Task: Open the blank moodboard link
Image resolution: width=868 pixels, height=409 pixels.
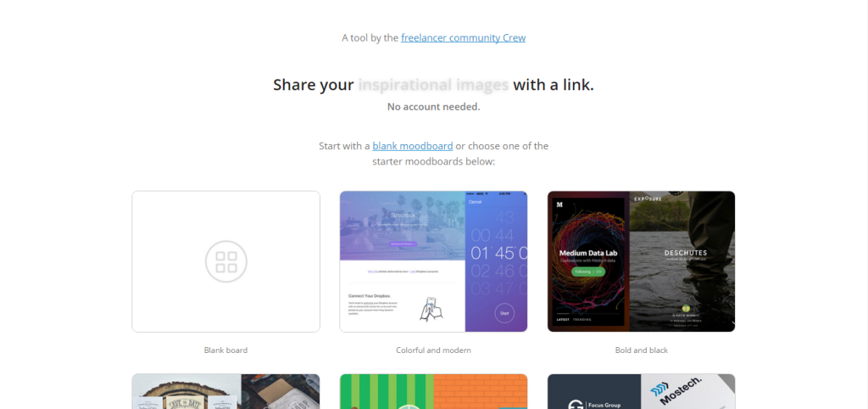Action: 413,146
